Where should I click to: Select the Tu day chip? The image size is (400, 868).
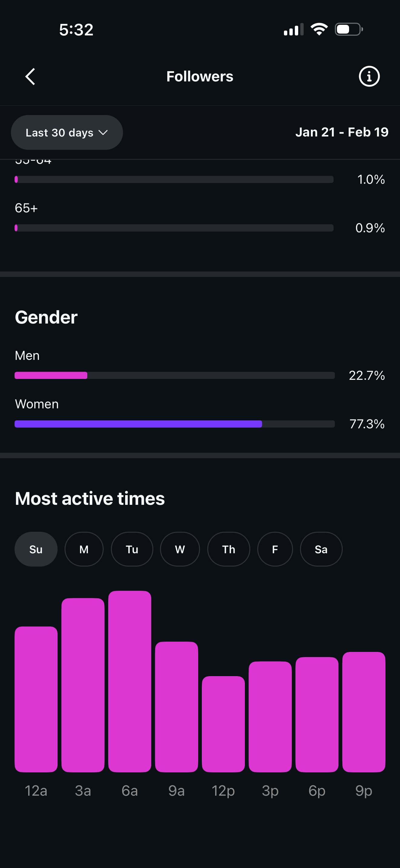click(x=132, y=549)
